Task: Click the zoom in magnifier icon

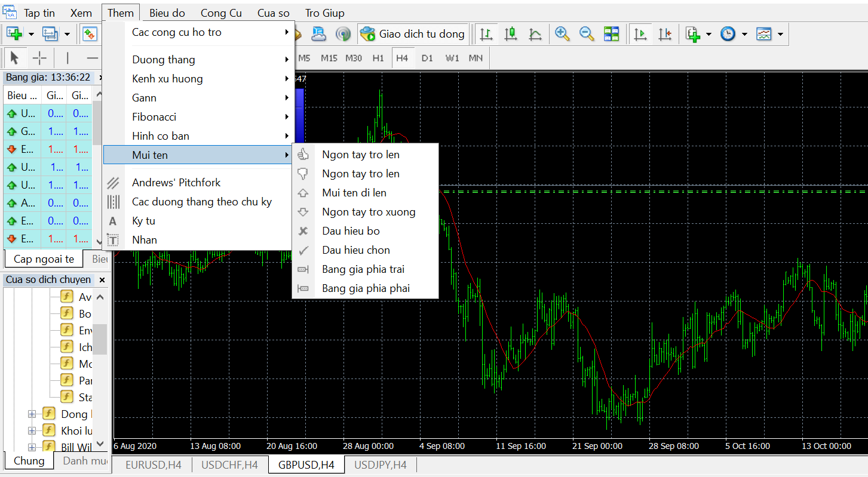Action: point(562,34)
